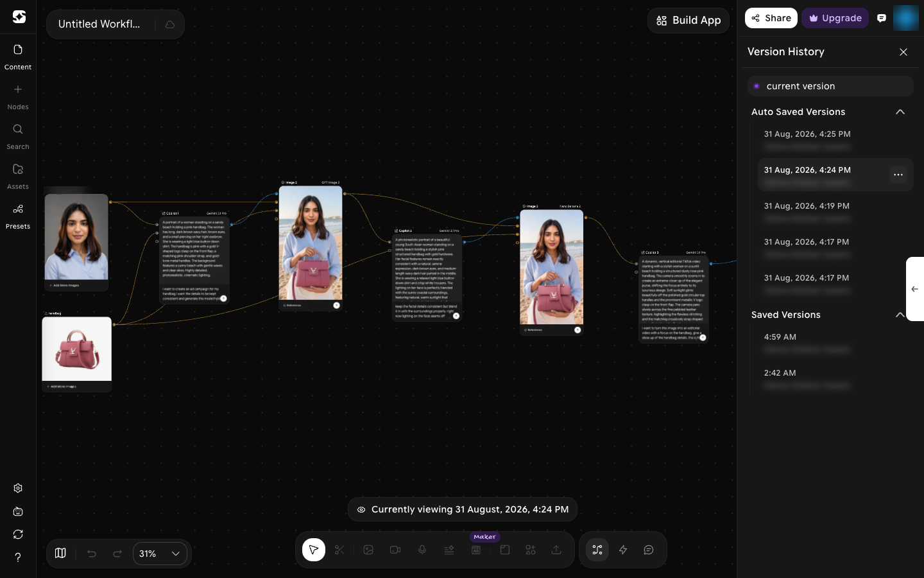Click the lightning bolt quick mode
Viewport: 924px width, 578px height.
(x=623, y=550)
